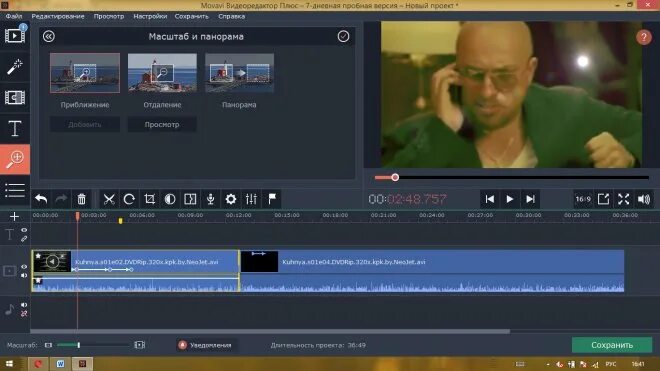Click the Добавить button
Screen dimensions: 660x371
pyautogui.click(x=85, y=125)
